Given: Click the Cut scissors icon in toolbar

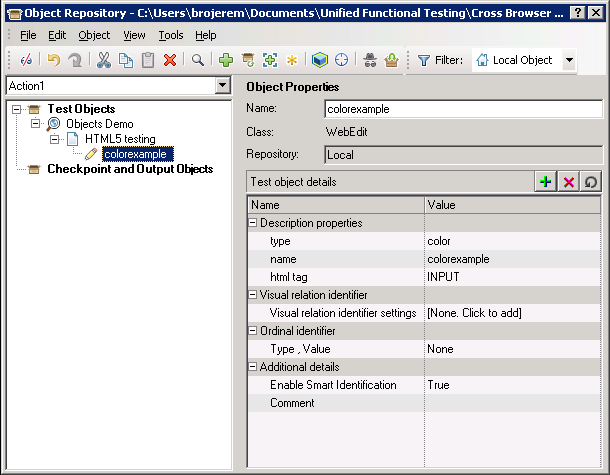Looking at the screenshot, I should 102,60.
